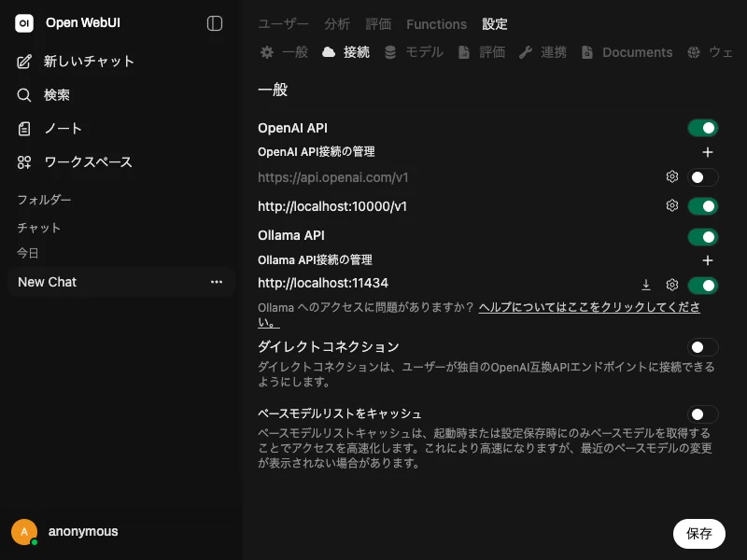
Task: Switch to the Documents settings tab
Action: point(627,52)
